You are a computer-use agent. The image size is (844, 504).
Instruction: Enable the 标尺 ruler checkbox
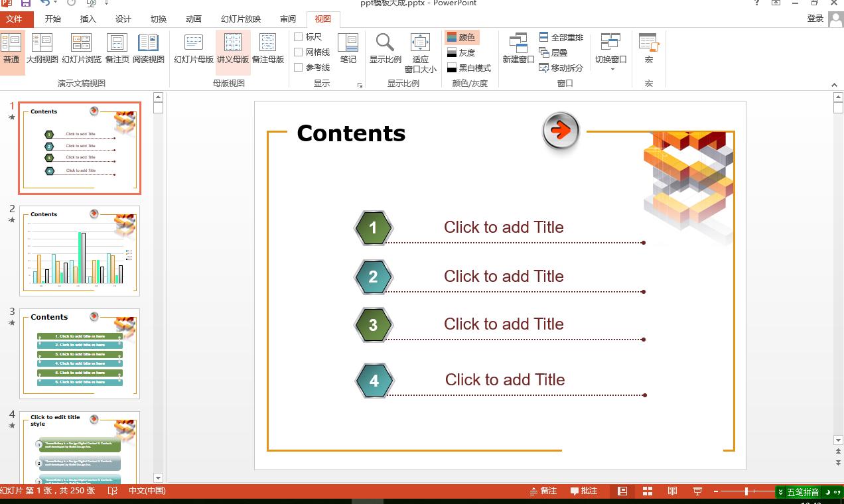click(299, 37)
